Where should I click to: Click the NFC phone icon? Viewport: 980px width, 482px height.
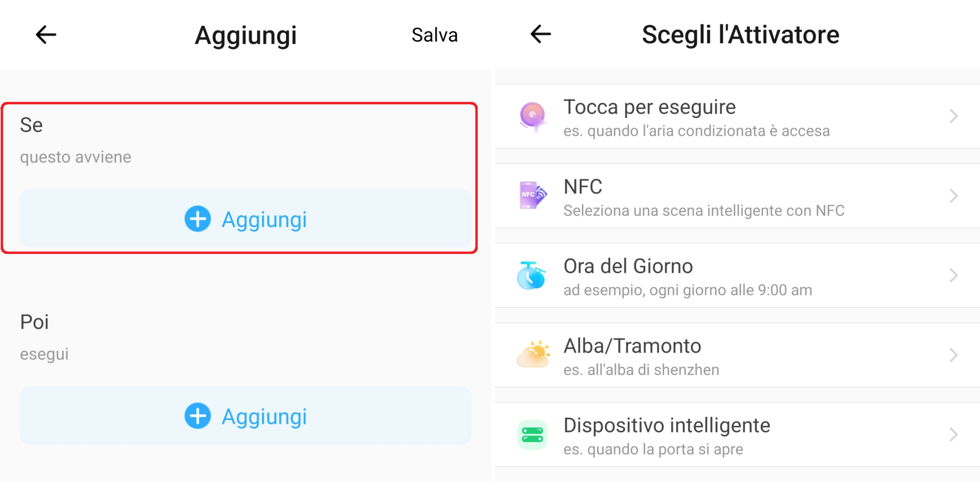point(532,195)
